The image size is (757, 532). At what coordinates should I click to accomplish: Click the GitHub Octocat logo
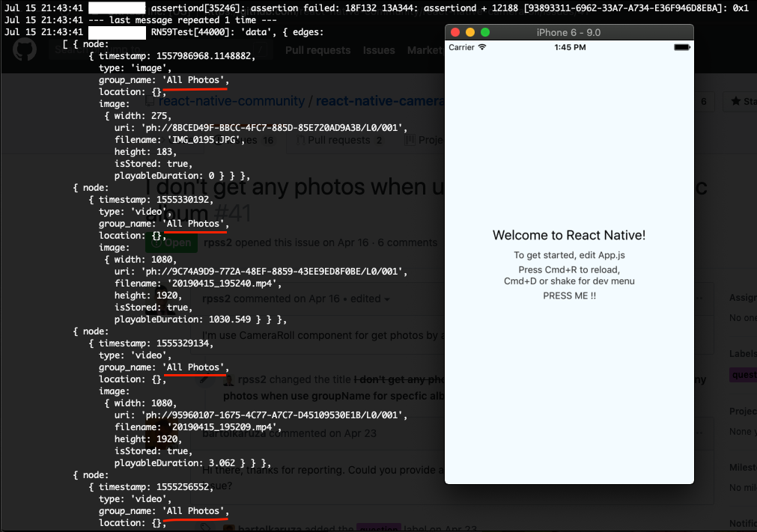click(25, 49)
